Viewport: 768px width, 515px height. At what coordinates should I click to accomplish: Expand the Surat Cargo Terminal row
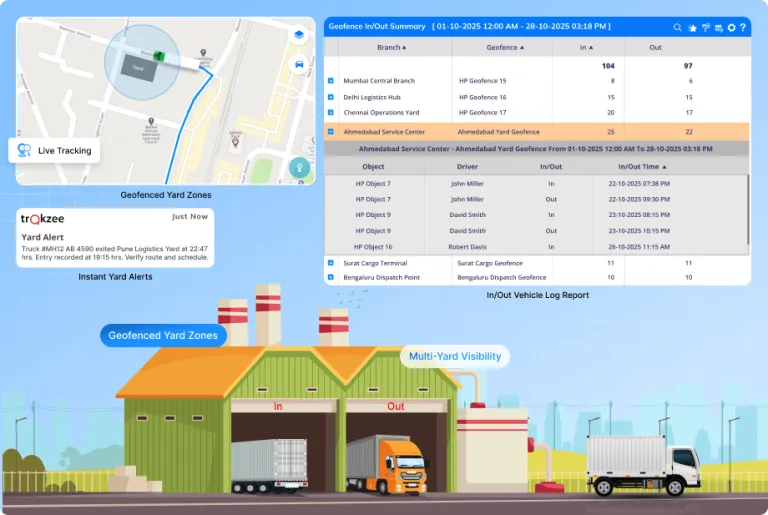tap(331, 263)
